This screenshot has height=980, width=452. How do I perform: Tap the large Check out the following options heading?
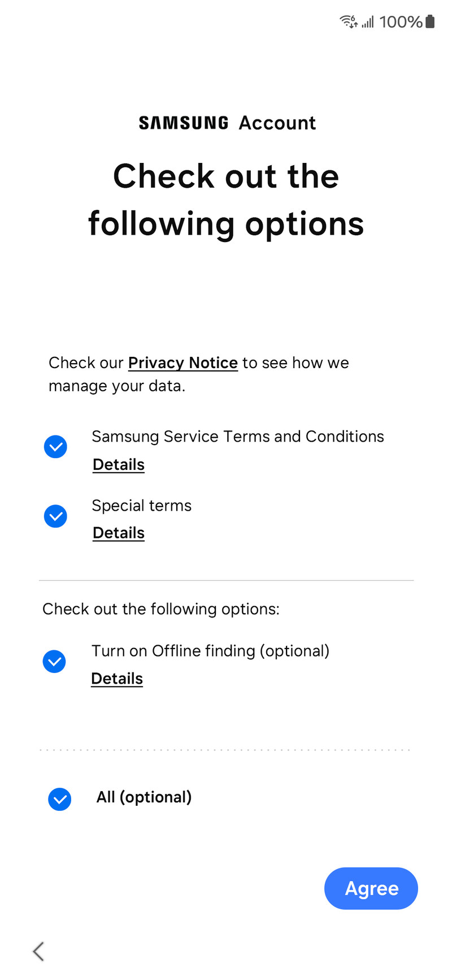pyautogui.click(x=226, y=200)
